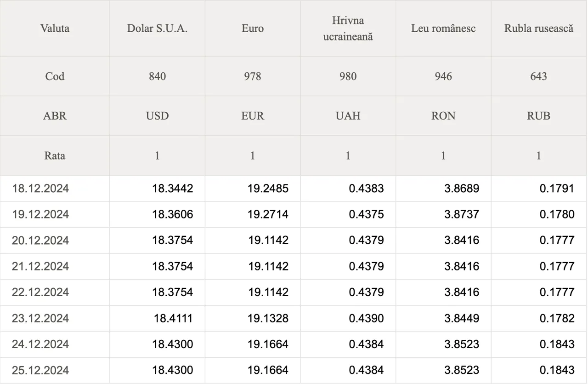Viewport: 588px width, 384px height.
Task: Click the EUR abbreviation cell
Action: tap(253, 116)
